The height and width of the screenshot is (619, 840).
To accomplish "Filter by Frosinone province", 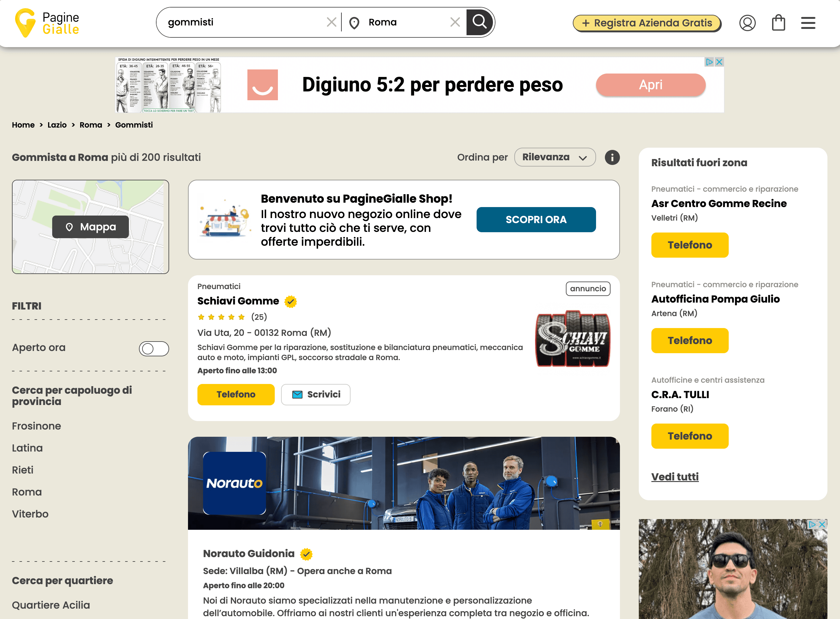I will click(x=36, y=426).
